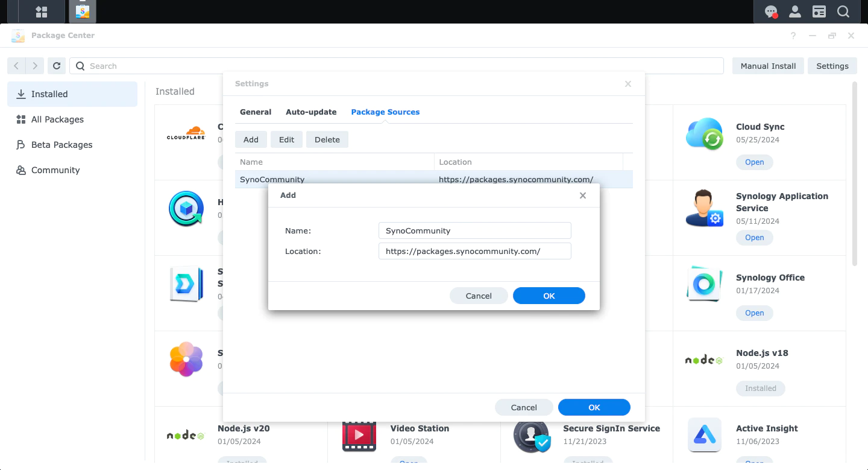This screenshot has height=470, width=868.
Task: Click the Active Insight package title
Action: click(x=767, y=428)
